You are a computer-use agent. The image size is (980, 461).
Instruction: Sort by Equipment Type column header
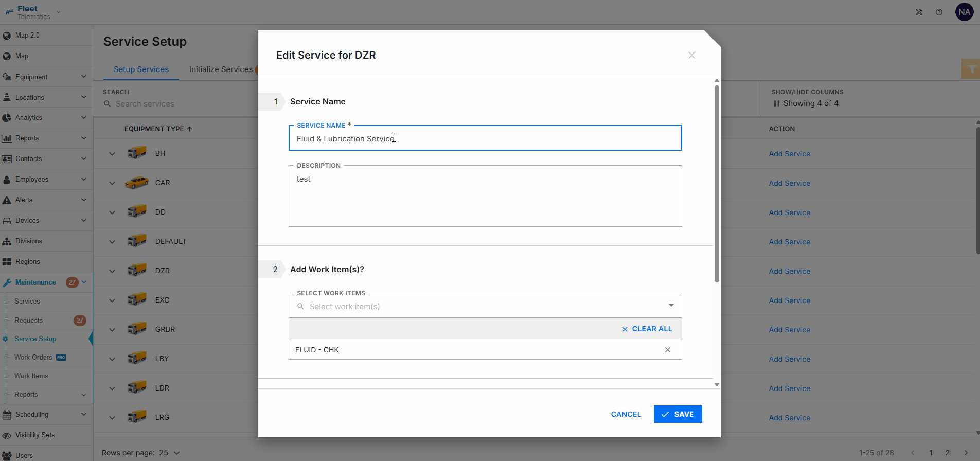(x=158, y=129)
